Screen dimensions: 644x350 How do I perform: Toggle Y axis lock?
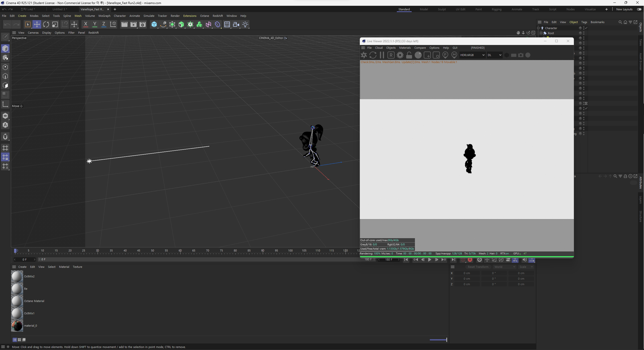[x=95, y=24]
